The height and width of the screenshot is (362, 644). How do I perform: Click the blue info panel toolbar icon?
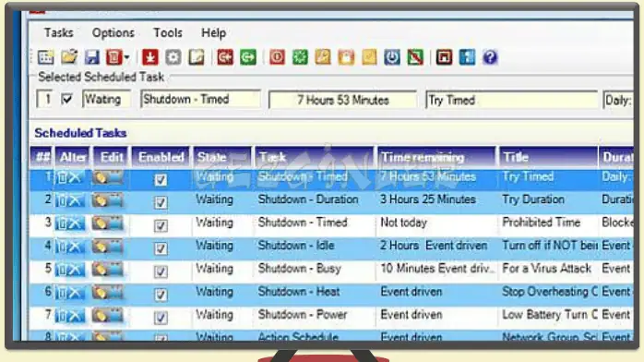(x=467, y=57)
